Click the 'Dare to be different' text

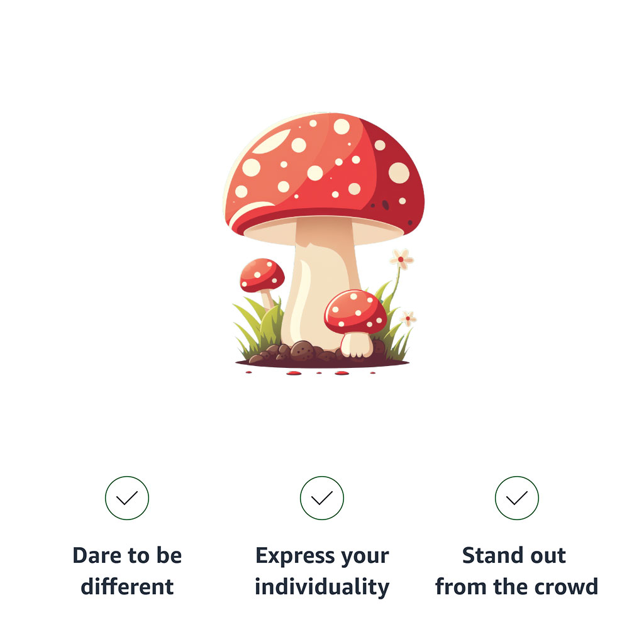point(127,570)
